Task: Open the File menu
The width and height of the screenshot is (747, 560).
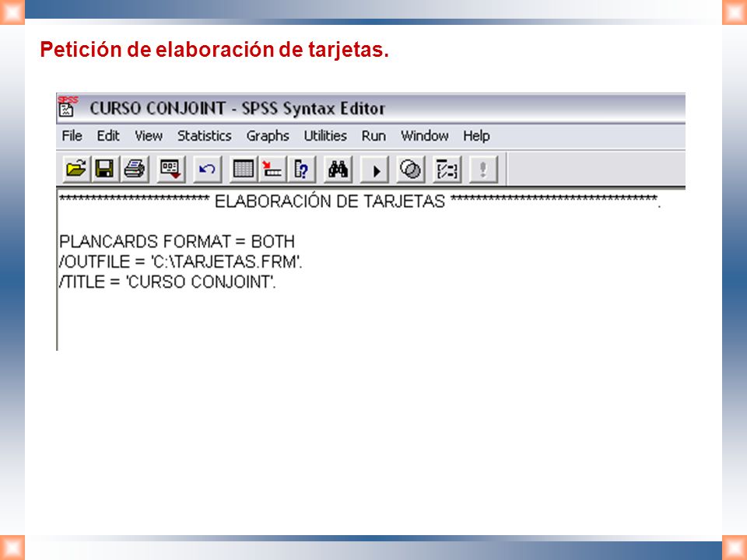Action: (72, 135)
